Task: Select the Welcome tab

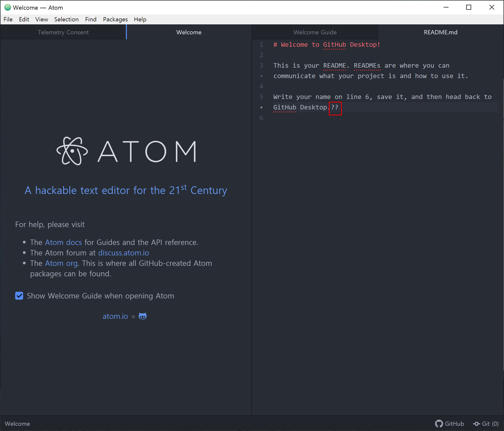Action: pyautogui.click(x=189, y=32)
